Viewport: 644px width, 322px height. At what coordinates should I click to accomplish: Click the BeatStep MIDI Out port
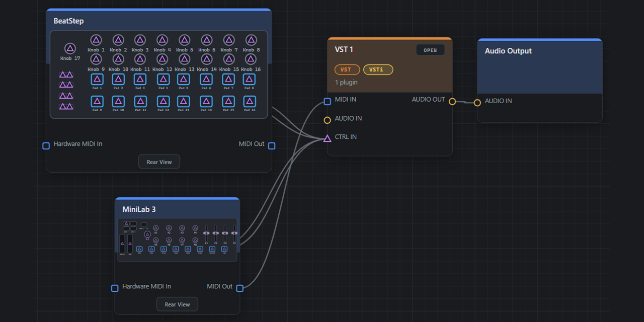click(272, 146)
